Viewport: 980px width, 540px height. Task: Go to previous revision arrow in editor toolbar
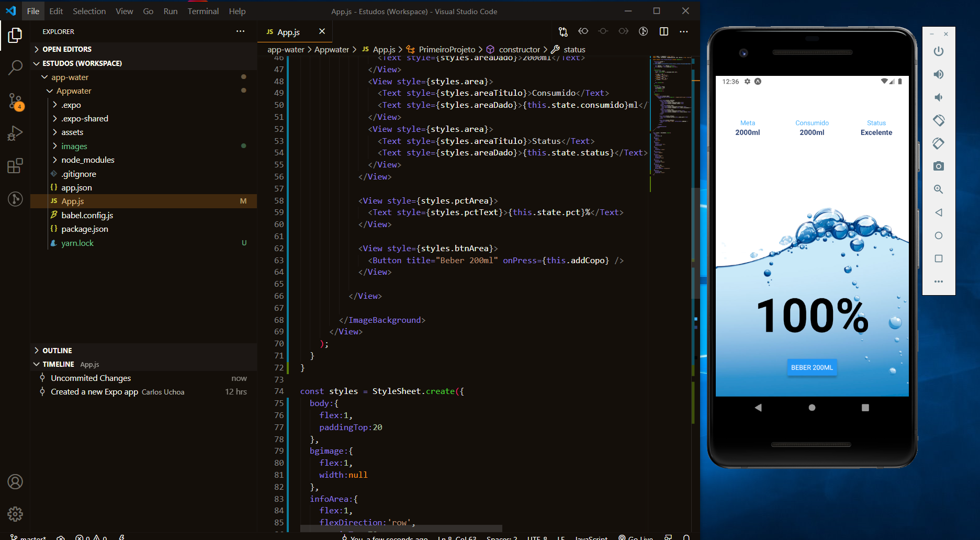tap(583, 31)
